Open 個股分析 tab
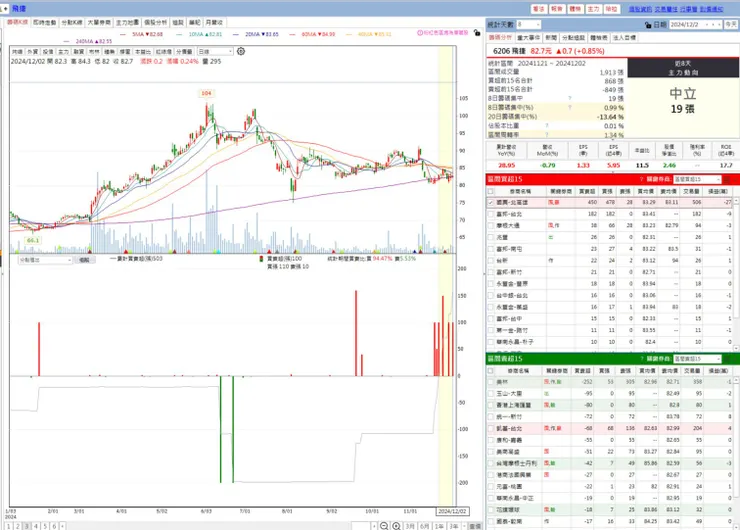 [155, 22]
